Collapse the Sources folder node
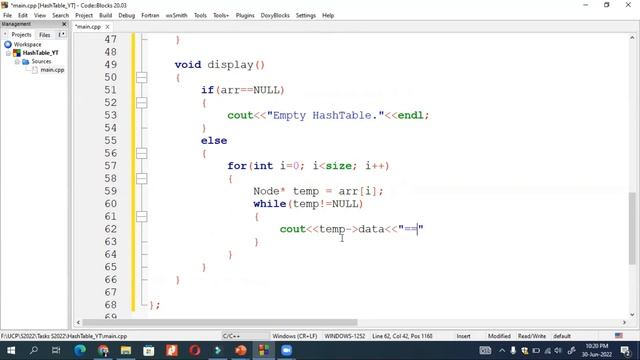The height and width of the screenshot is (360, 640). point(17,62)
